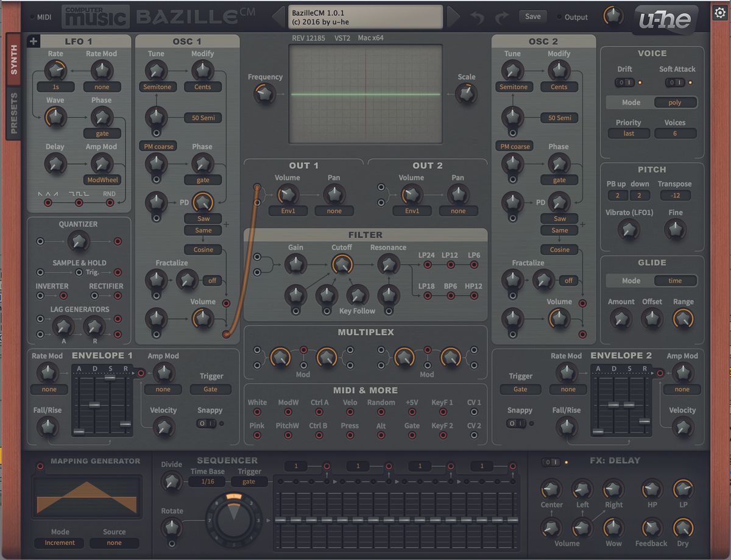Click the redo arrow icon

pos(503,18)
